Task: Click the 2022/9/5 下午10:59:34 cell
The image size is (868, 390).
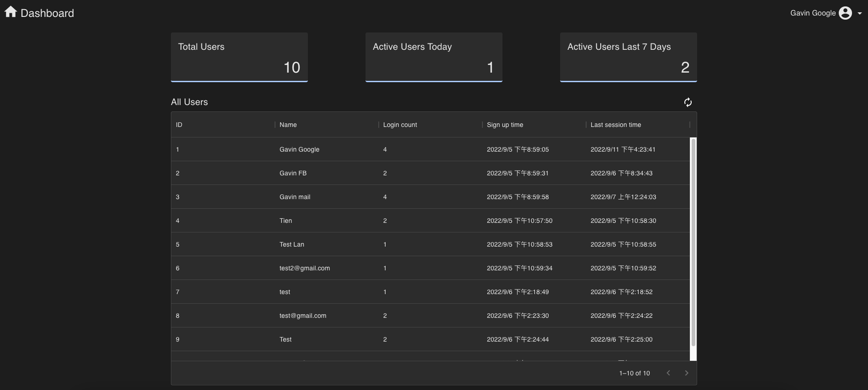Action: point(534,268)
